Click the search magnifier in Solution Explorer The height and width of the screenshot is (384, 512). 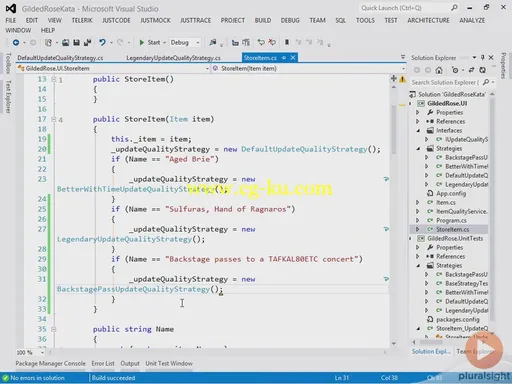pyautogui.click(x=486, y=82)
